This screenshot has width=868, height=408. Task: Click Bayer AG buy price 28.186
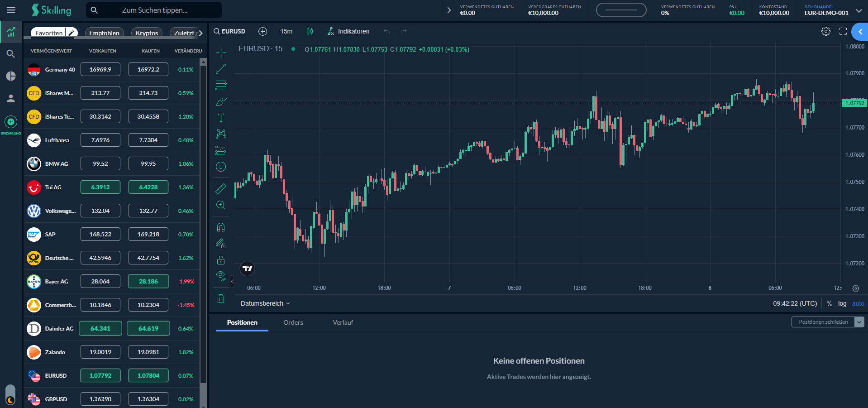[148, 281]
